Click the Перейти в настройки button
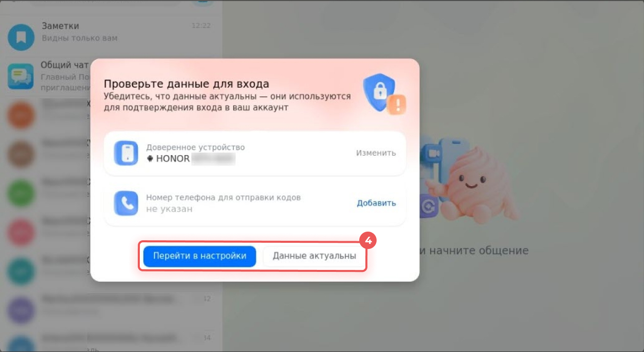Viewport: 644px width, 352px height. click(x=200, y=256)
